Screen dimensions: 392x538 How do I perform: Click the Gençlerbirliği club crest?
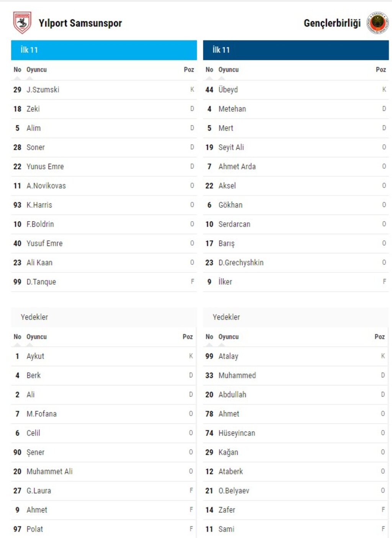[378, 23]
